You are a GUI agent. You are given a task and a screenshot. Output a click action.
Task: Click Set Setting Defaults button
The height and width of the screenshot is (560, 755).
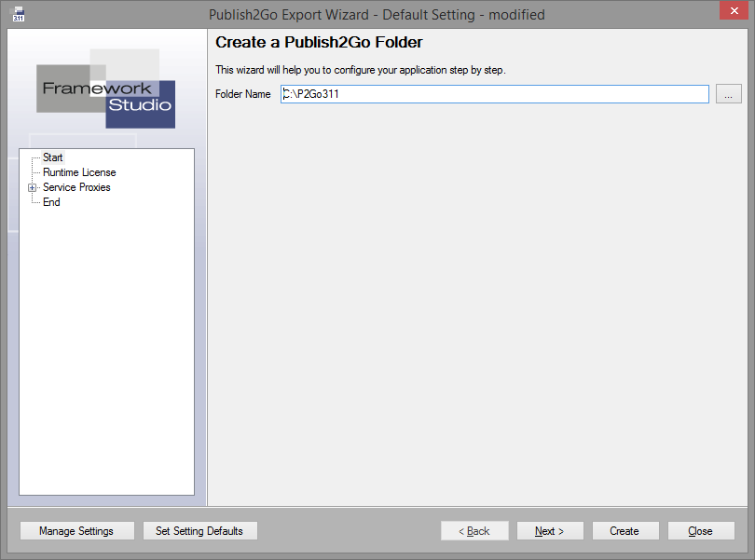coord(199,530)
